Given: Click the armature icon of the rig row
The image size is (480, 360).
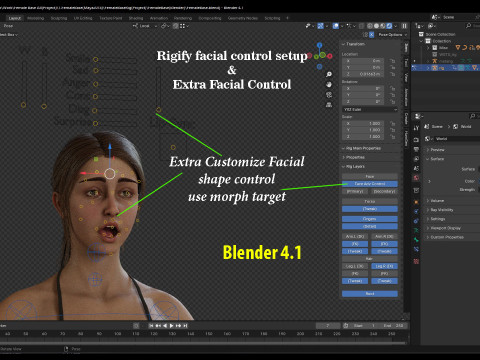Looking at the screenshot, I should click(435, 68).
